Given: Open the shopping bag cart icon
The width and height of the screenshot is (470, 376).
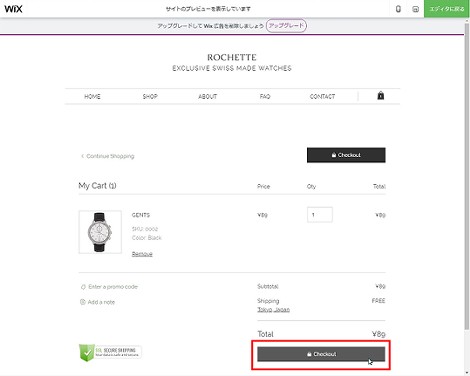Looking at the screenshot, I should point(381,96).
